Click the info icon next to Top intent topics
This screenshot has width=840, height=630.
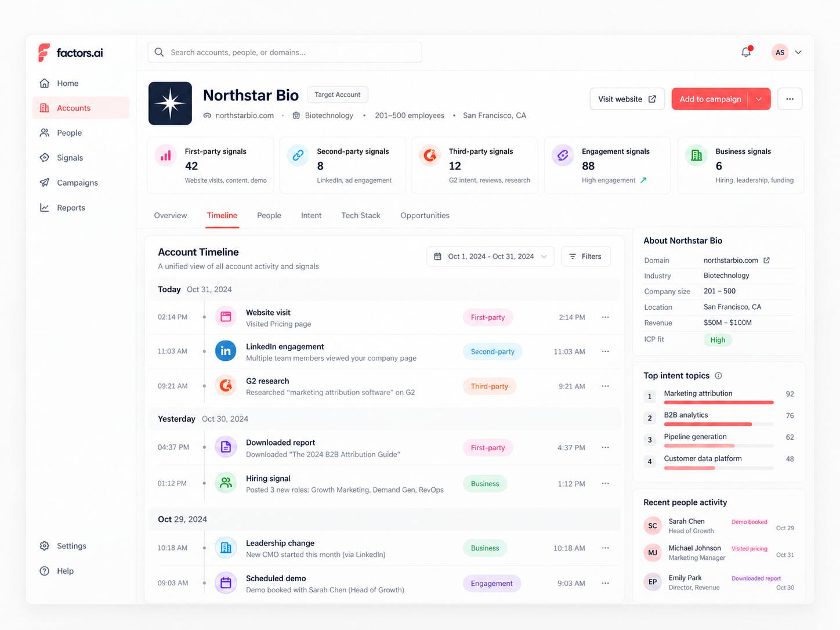(718, 375)
